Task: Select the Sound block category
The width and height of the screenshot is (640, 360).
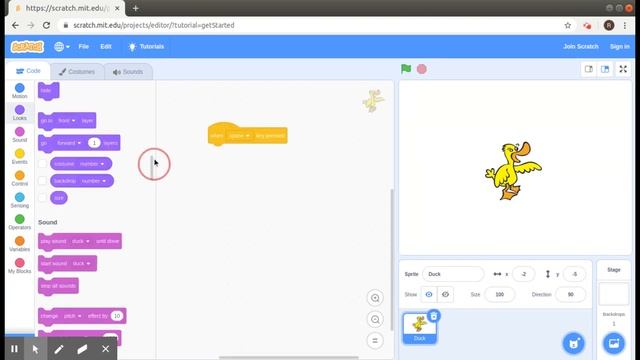Action: [20, 135]
